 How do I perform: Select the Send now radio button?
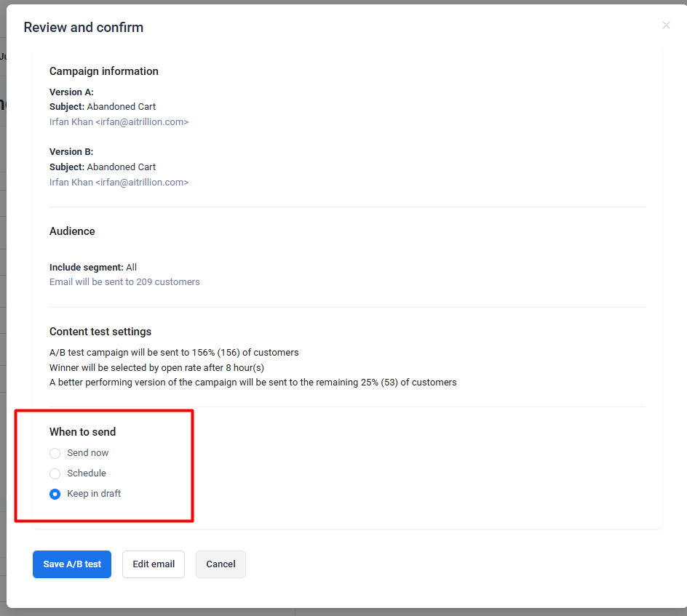click(x=55, y=453)
